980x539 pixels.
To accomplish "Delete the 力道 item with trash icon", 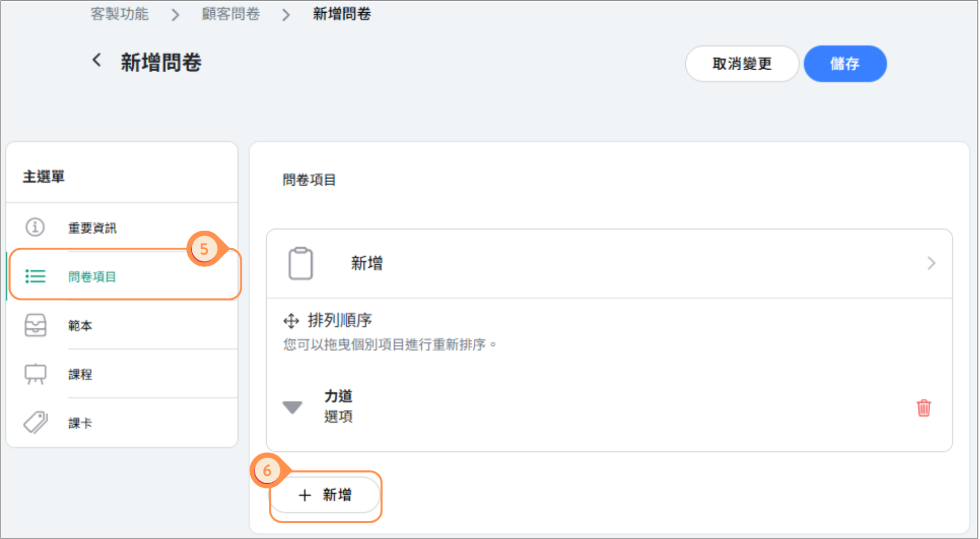I will (924, 408).
